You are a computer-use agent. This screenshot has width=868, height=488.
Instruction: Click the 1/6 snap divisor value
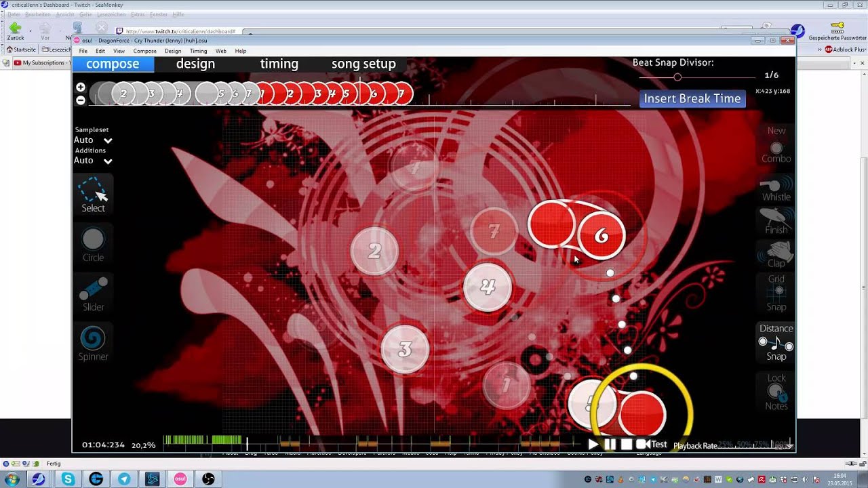771,75
